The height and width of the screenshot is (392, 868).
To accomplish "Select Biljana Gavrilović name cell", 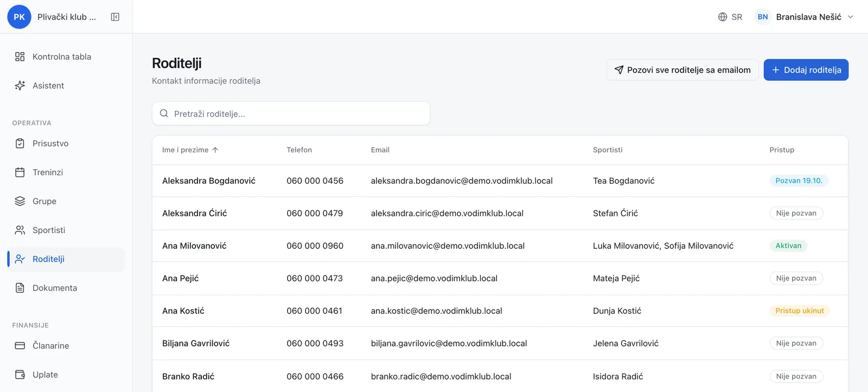I will [196, 343].
